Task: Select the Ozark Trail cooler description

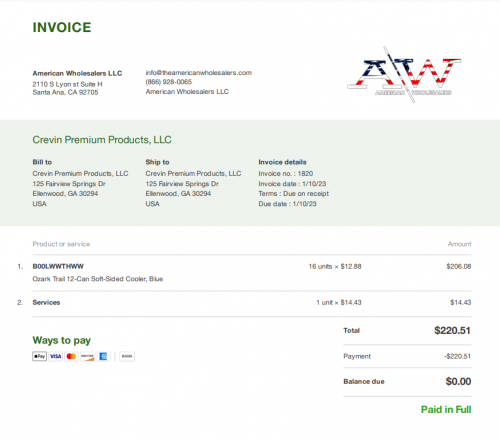Action: pos(98,279)
